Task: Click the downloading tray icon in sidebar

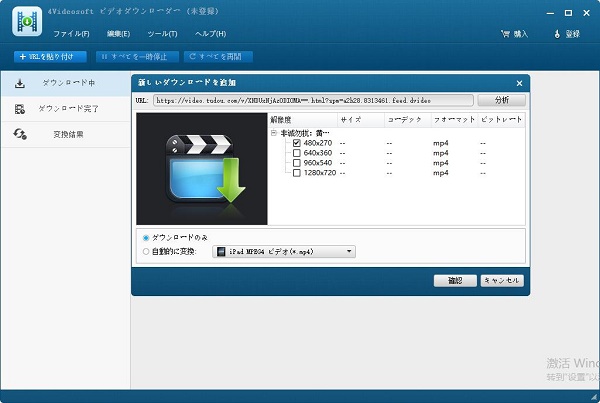Action: 20,83
